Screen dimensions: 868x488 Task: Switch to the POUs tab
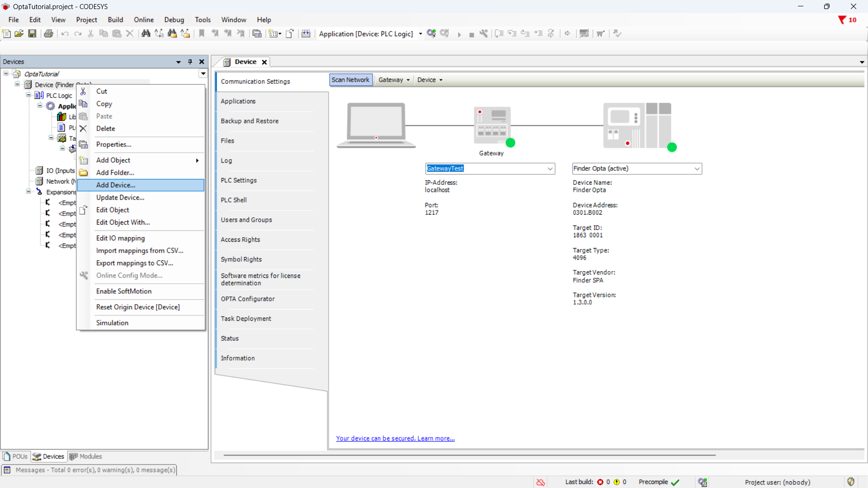[x=16, y=456]
